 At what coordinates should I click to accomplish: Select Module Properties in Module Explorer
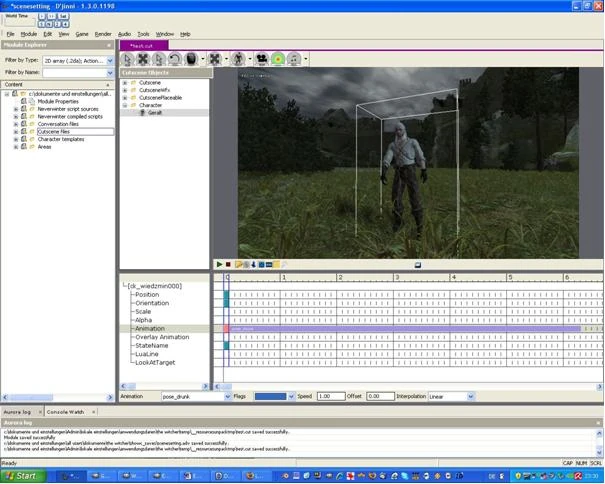coord(58,102)
